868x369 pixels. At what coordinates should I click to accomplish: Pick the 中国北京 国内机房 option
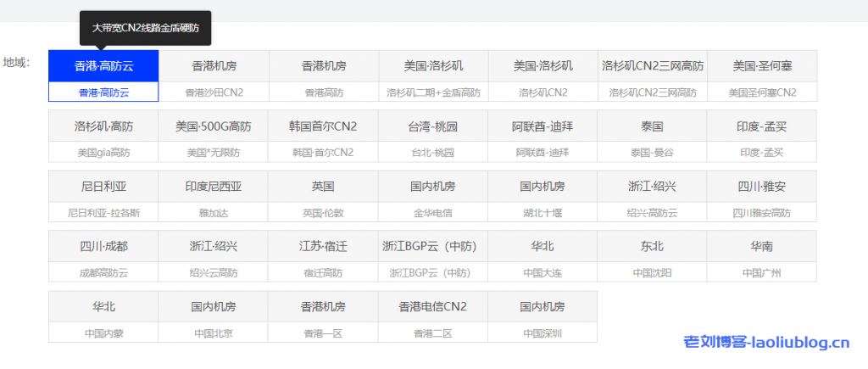214,316
